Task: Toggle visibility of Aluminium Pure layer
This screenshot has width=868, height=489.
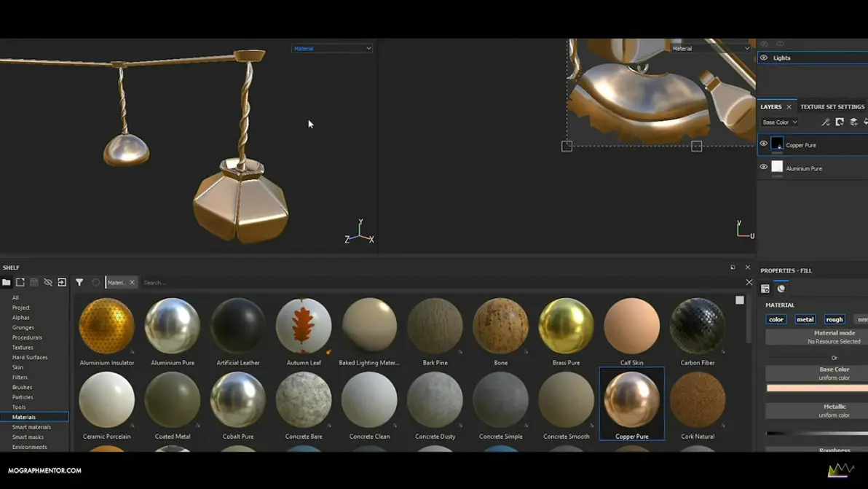Action: click(x=763, y=168)
